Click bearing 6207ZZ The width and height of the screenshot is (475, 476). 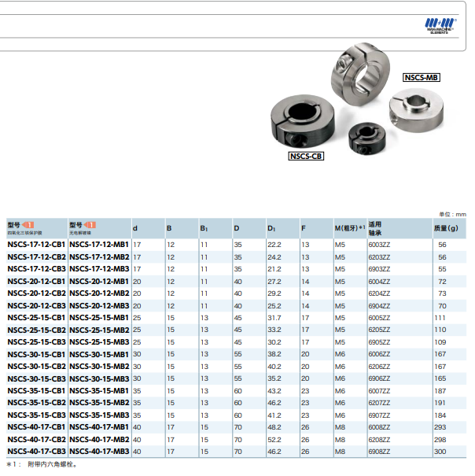point(379,403)
